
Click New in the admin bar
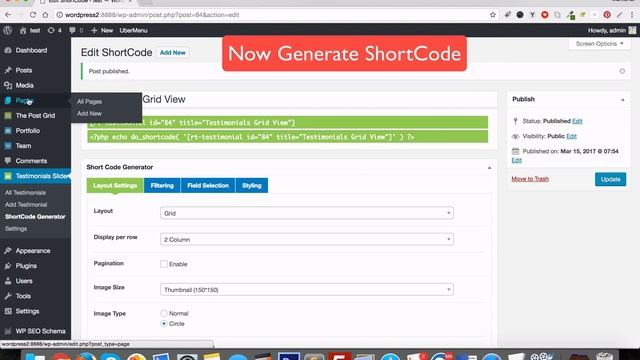[102, 30]
